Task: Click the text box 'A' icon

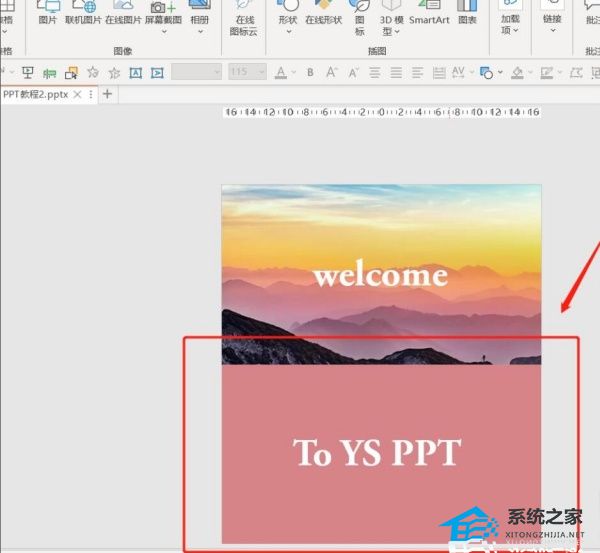Action: (135, 73)
